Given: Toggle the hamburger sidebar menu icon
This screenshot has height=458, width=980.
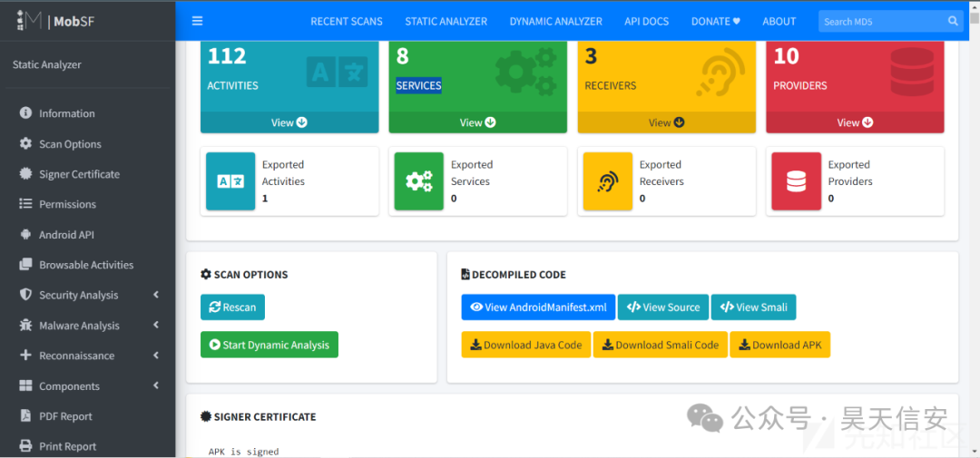Looking at the screenshot, I should coord(198,21).
